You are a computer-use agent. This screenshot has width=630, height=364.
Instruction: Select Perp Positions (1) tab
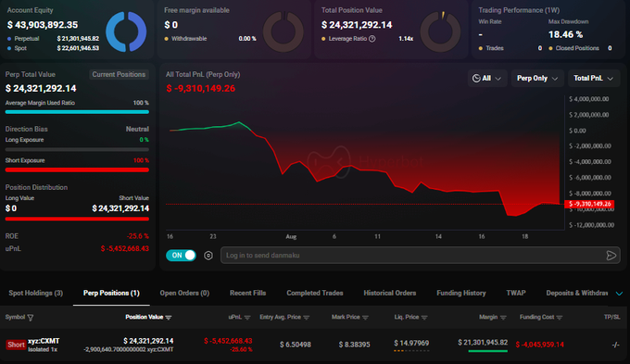[111, 293]
